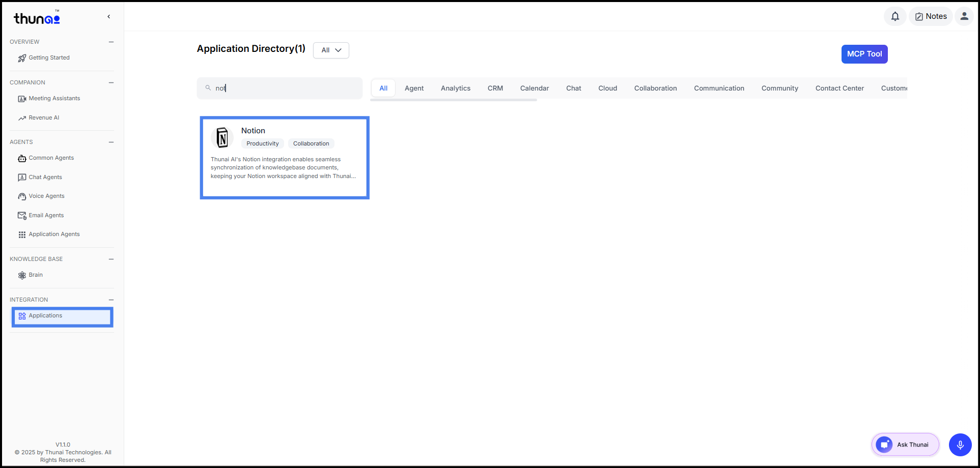The height and width of the screenshot is (468, 980).
Task: Click the Brain atom icon
Action: [22, 275]
